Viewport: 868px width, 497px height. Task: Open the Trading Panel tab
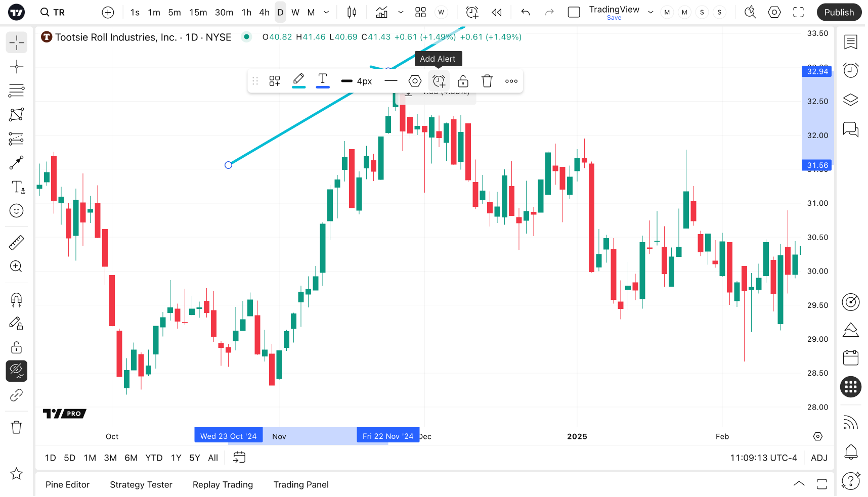coord(301,485)
